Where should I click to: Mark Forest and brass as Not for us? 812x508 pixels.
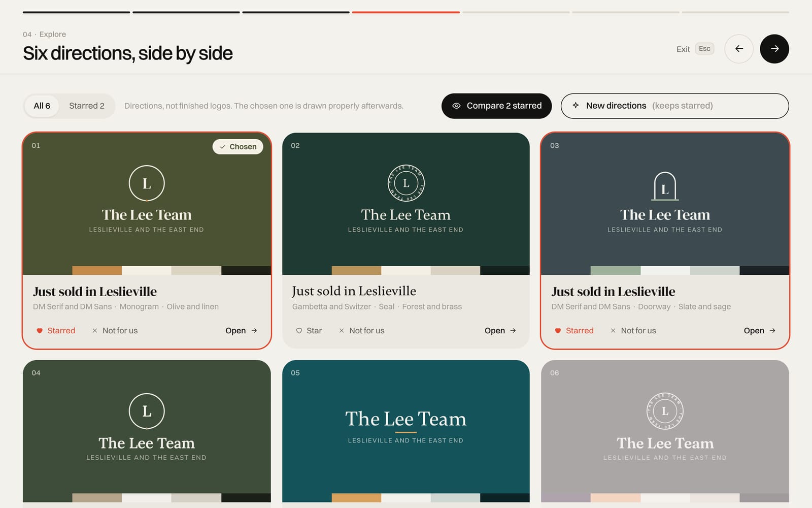pos(361,331)
